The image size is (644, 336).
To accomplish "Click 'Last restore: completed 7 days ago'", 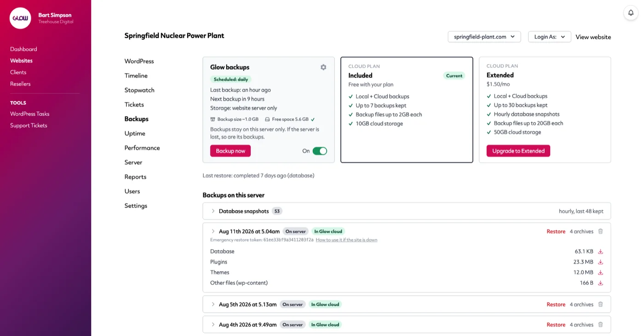I will click(259, 176).
